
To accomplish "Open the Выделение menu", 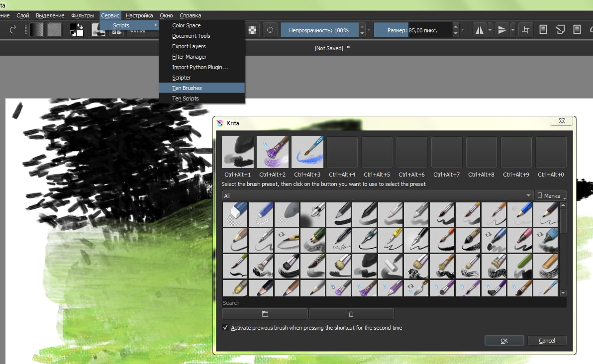I will [x=50, y=15].
